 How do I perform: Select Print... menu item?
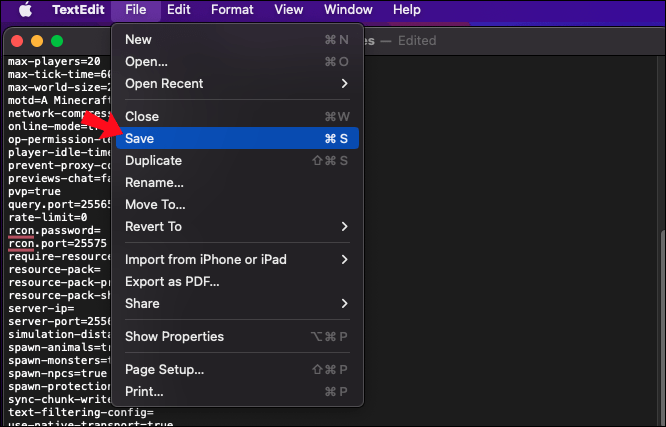point(144,392)
